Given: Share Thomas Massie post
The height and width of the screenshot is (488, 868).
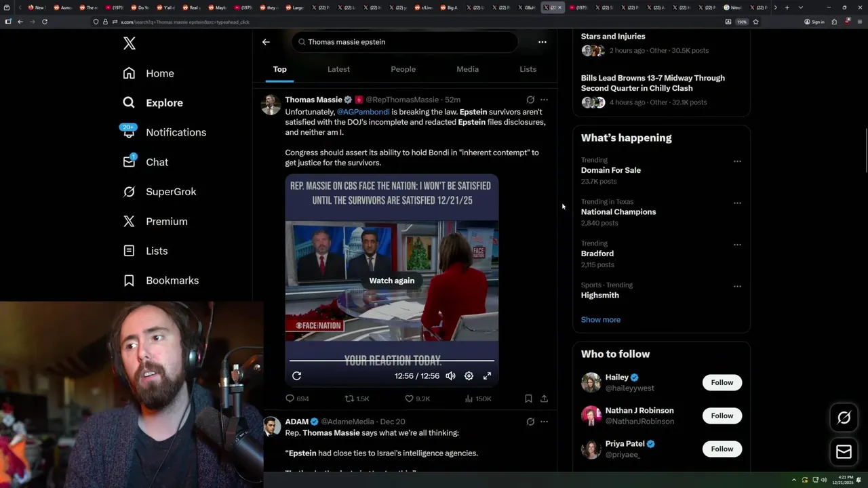Looking at the screenshot, I should 544,399.
